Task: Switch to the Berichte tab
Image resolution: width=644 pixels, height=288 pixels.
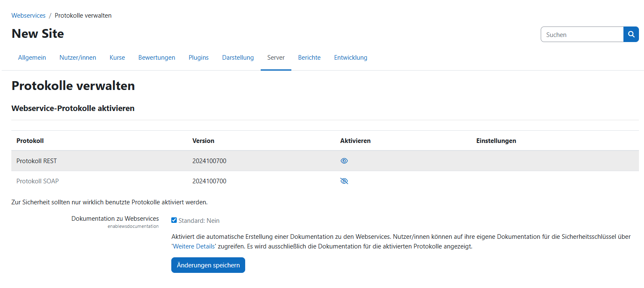Action: click(309, 58)
